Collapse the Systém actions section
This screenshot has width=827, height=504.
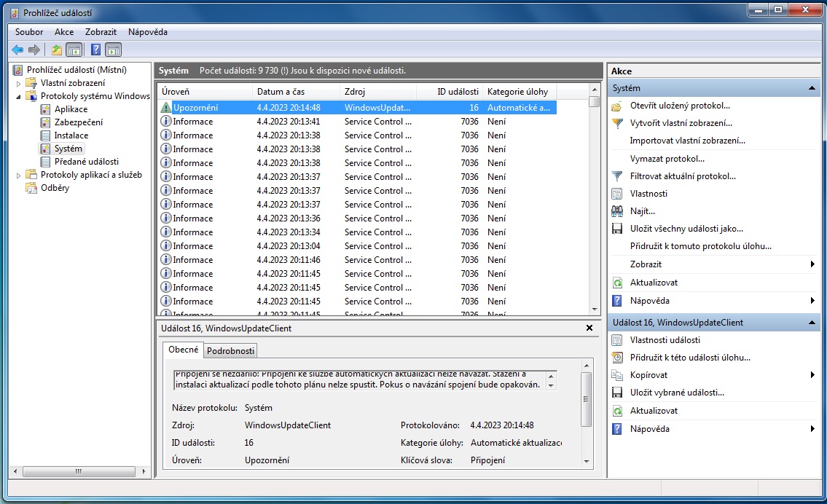[812, 88]
